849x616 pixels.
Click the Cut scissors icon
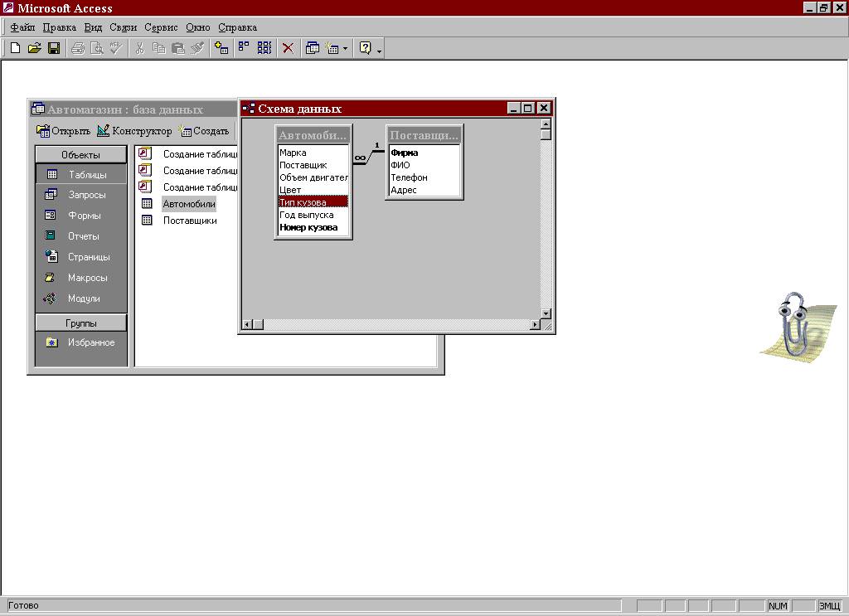139,48
